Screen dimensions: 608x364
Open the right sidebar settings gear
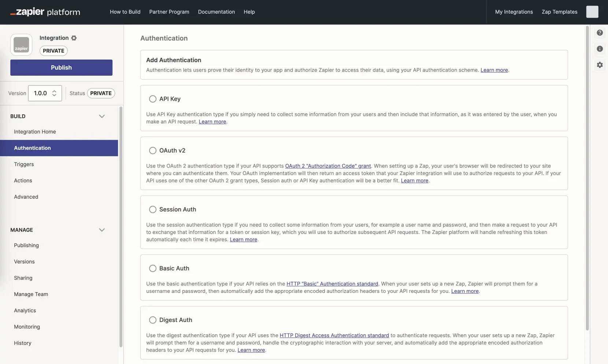coord(600,65)
